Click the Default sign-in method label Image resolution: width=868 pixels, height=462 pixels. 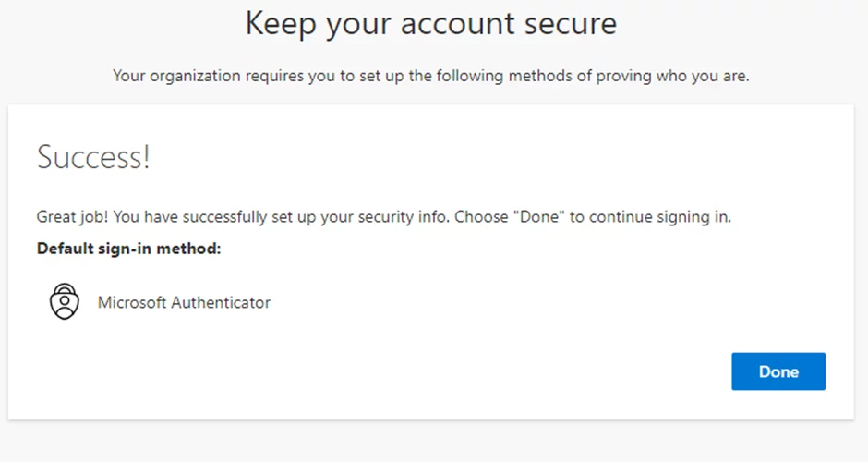(x=128, y=249)
